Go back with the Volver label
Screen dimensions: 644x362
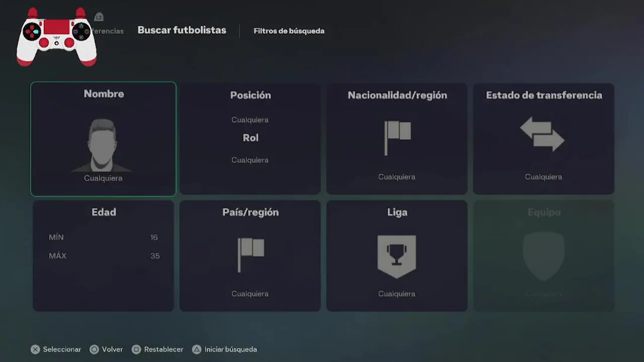point(112,349)
